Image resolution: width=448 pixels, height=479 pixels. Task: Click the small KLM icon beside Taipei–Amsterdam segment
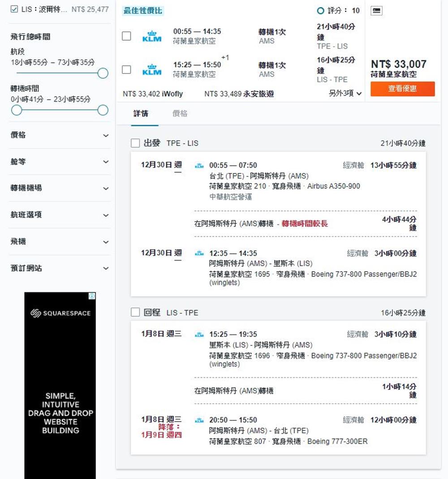(x=199, y=166)
